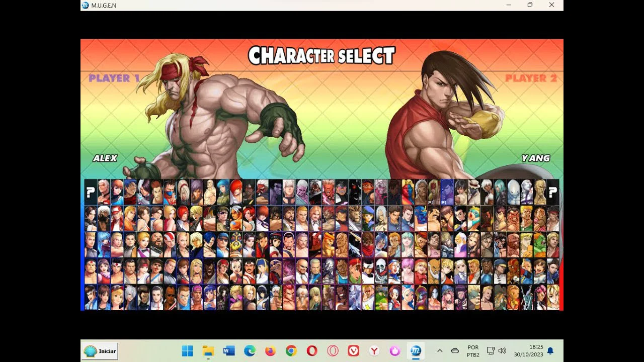Select the blue-masked ninja portrait
This screenshot has height=362, width=644.
[x=170, y=192]
